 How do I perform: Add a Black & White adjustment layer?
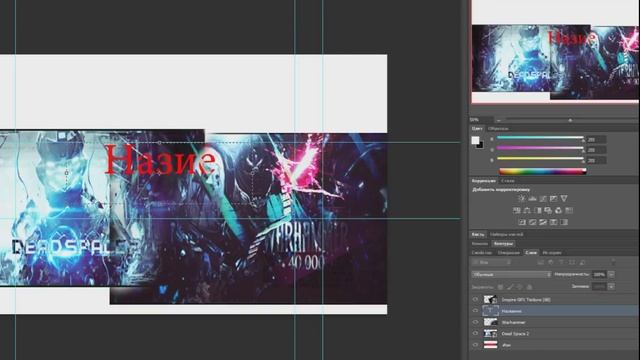(x=538, y=211)
